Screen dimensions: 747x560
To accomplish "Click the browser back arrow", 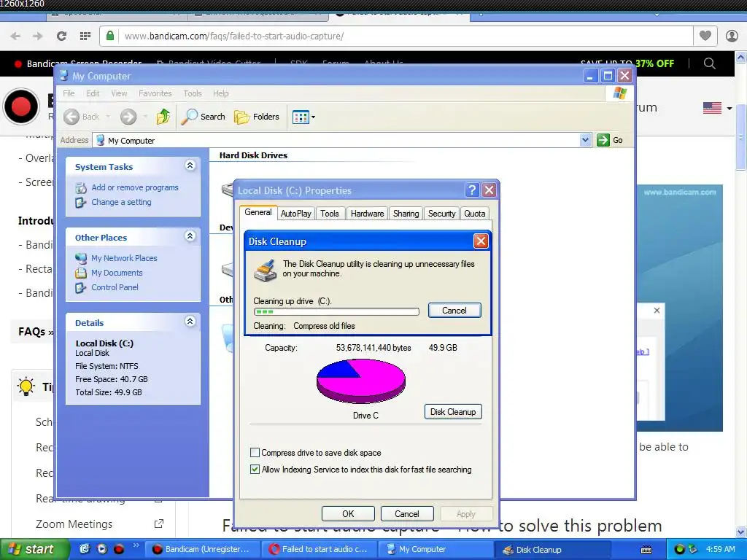I will (16, 36).
